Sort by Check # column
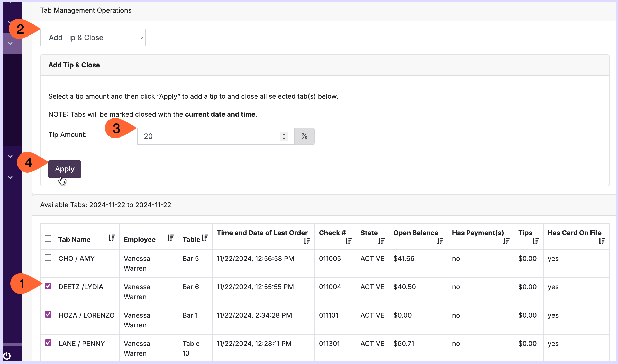 [x=348, y=241]
